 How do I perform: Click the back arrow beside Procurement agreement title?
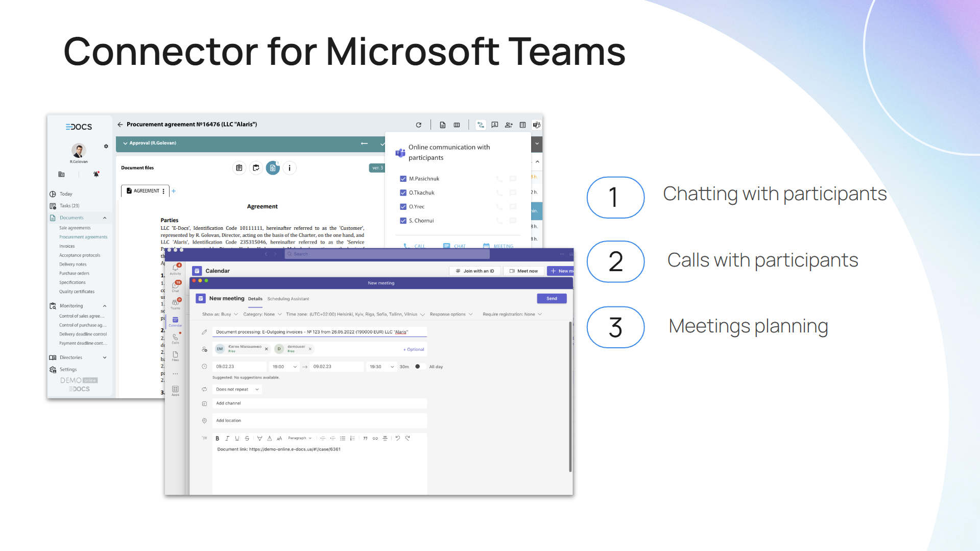coord(120,124)
